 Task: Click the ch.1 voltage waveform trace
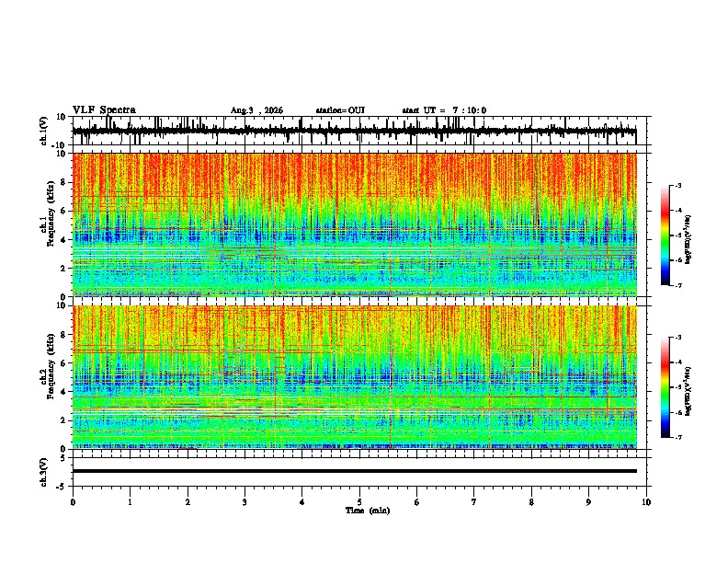click(354, 131)
